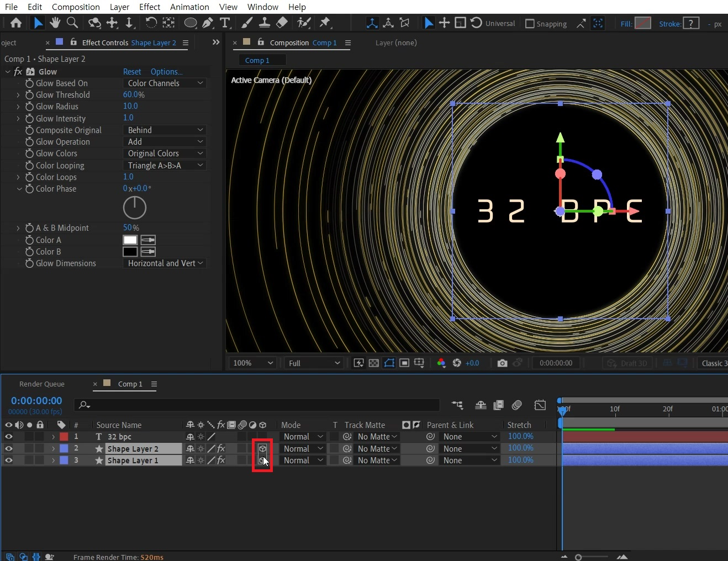The width and height of the screenshot is (728, 561).
Task: Take a snapshot with camera icon
Action: point(502,363)
